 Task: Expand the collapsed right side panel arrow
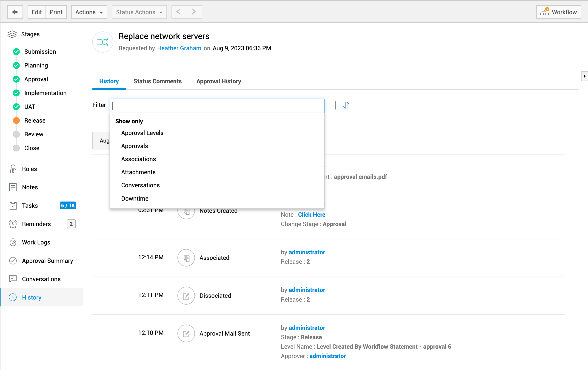click(x=584, y=76)
